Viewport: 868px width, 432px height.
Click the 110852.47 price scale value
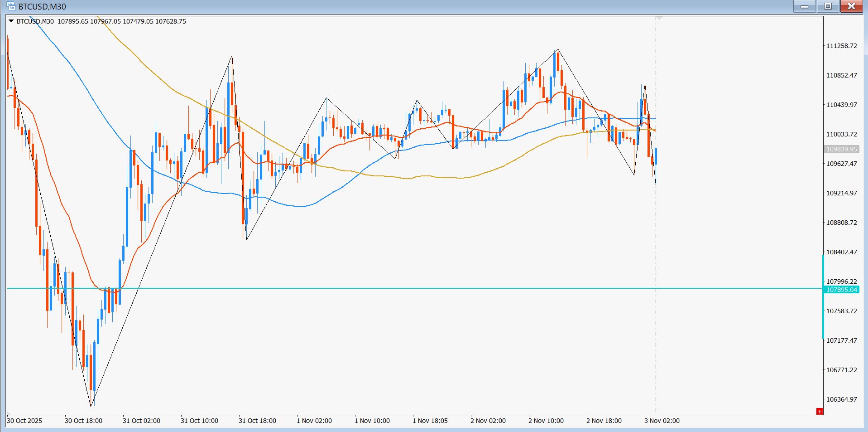pos(841,75)
